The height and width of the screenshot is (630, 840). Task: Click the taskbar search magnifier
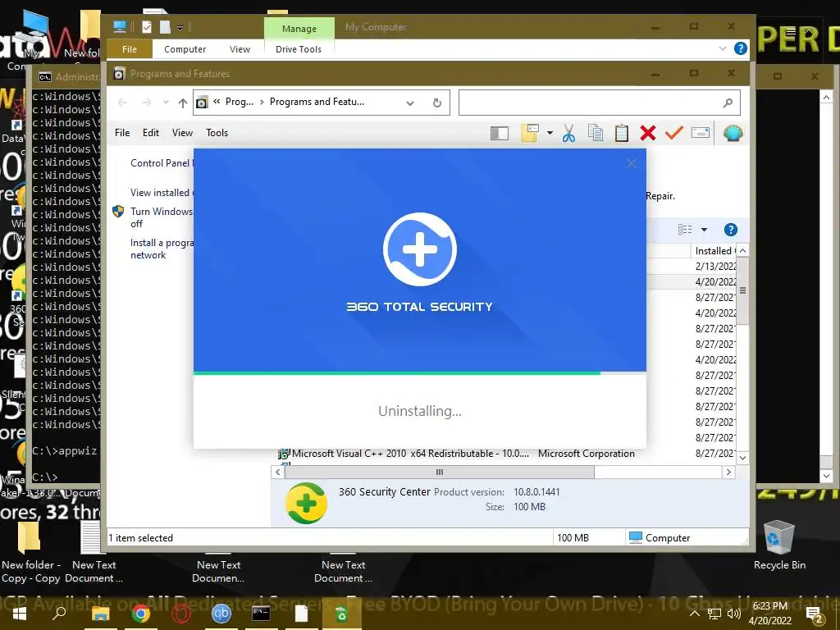[59, 612]
